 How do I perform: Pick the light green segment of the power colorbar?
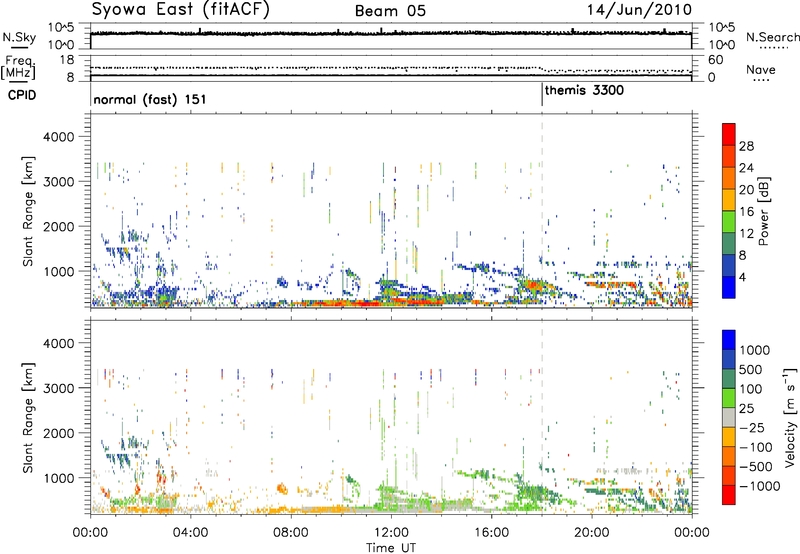coord(729,222)
